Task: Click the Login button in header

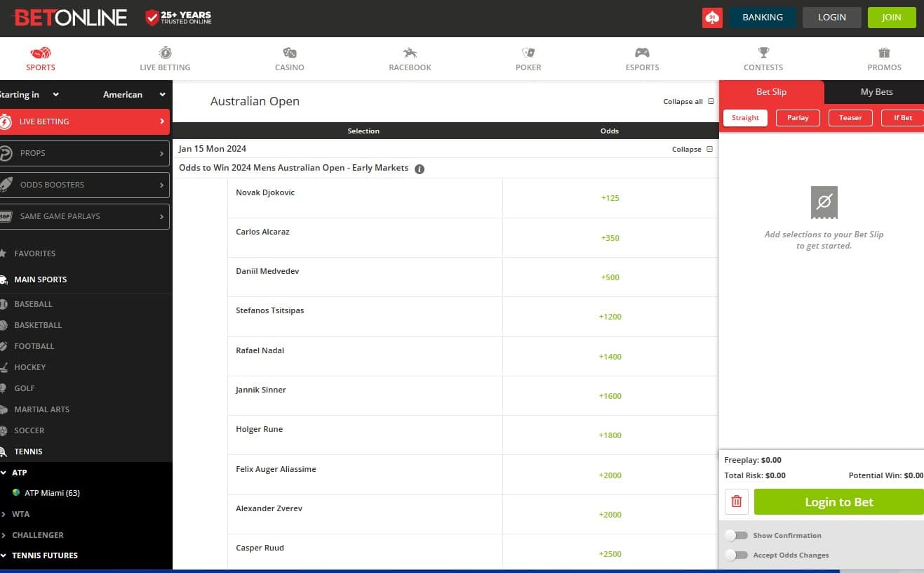Action: [831, 18]
